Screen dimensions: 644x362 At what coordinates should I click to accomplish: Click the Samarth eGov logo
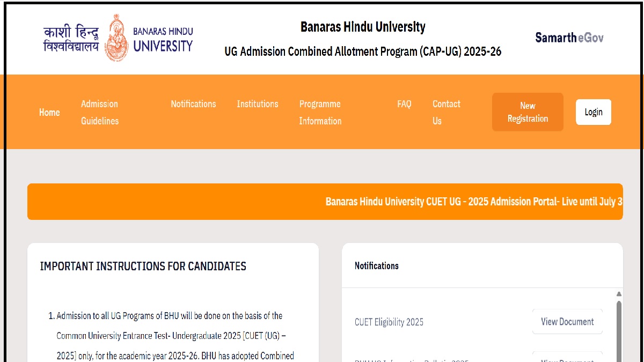click(569, 38)
